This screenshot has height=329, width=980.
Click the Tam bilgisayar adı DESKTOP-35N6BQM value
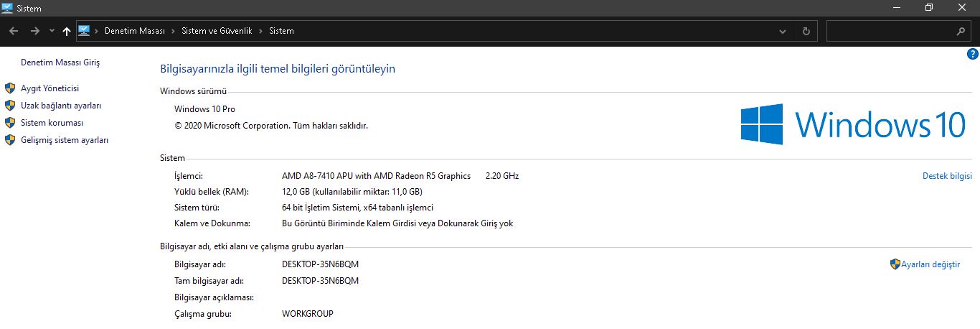click(320, 280)
